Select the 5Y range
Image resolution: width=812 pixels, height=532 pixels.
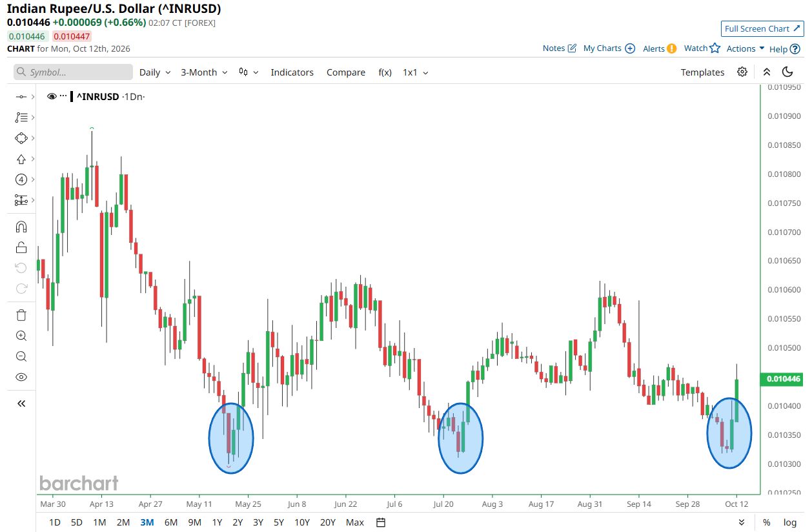pyautogui.click(x=279, y=522)
